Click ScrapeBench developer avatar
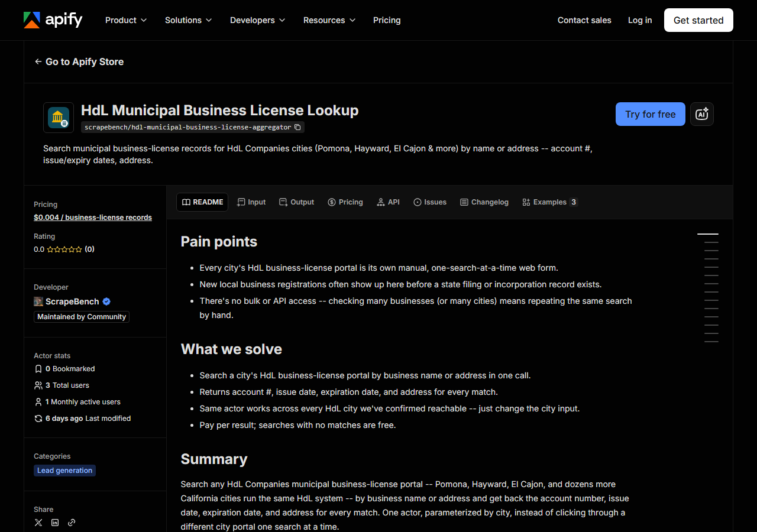 tap(38, 301)
